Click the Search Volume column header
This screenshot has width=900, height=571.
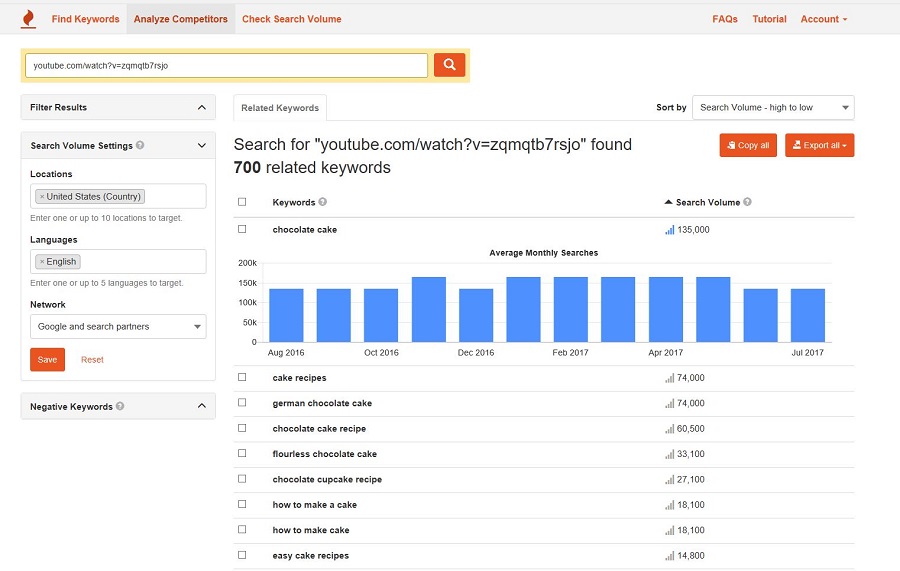coord(708,202)
